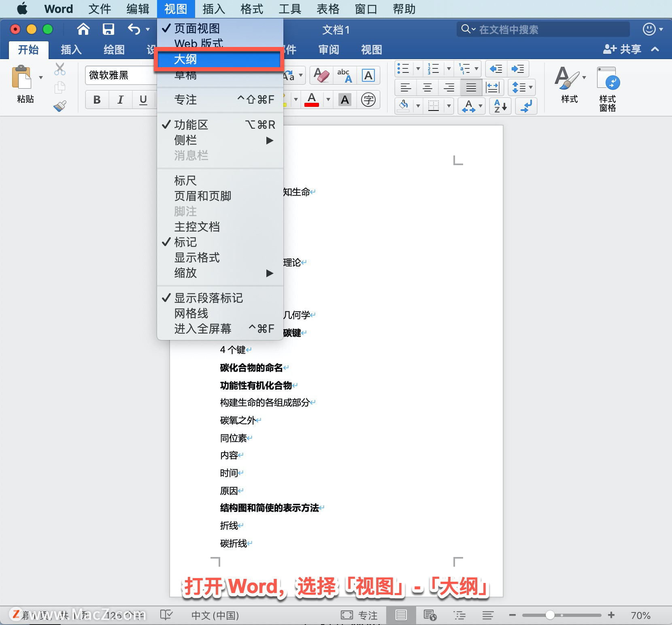Viewport: 672px width, 625px height.
Task: Uncheck 功能区 in the view menu
Action: 220,125
